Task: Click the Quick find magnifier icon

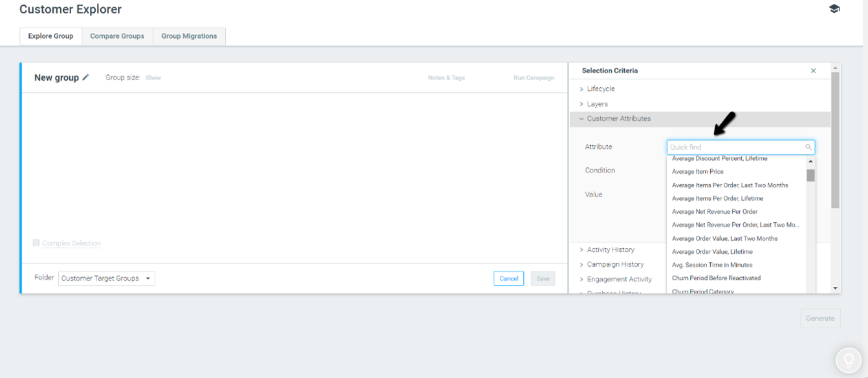Action: point(808,147)
